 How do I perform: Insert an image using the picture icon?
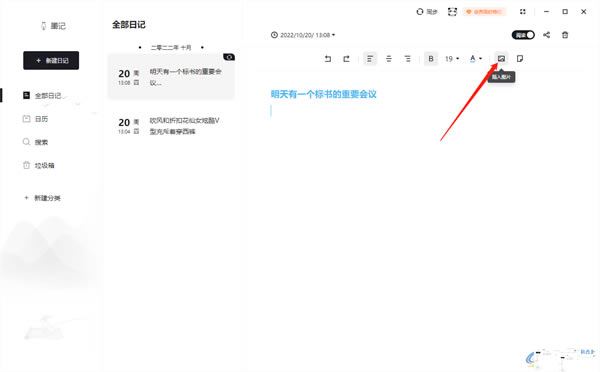[501, 59]
